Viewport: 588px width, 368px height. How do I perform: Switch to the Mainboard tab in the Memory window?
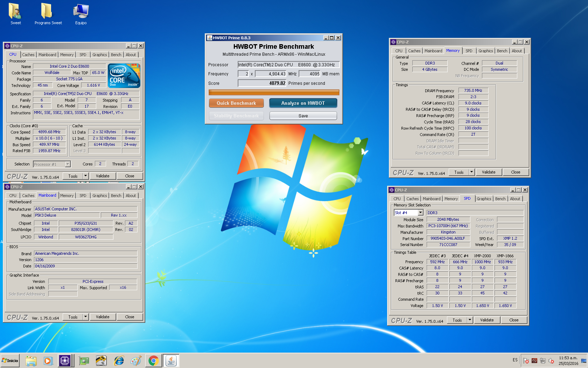click(433, 51)
